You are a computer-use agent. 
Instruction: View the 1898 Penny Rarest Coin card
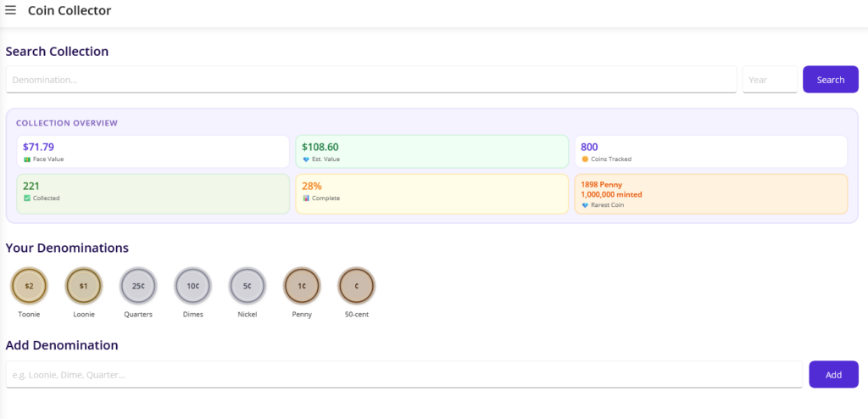pos(710,193)
